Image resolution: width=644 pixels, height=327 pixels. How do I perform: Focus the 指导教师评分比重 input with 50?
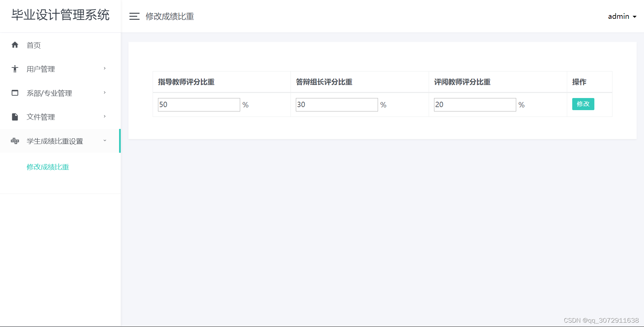(199, 105)
